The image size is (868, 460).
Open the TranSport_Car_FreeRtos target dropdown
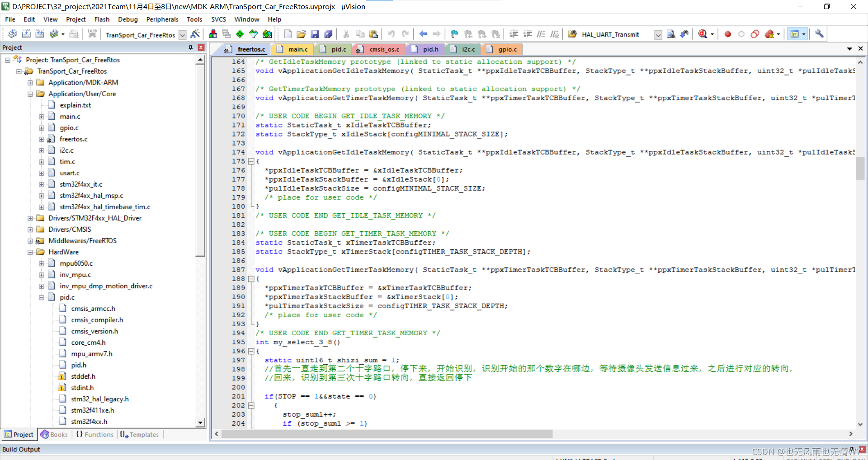pos(182,35)
